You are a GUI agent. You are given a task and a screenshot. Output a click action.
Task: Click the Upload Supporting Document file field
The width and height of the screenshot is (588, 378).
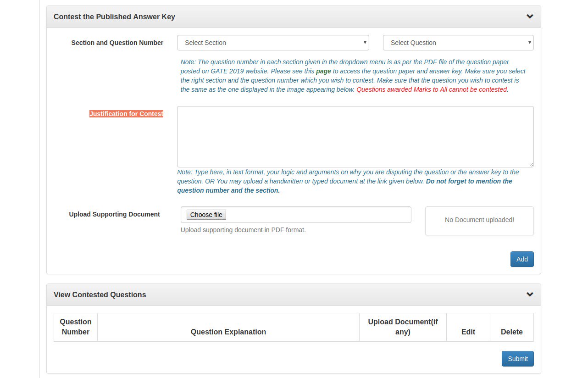coord(296,215)
